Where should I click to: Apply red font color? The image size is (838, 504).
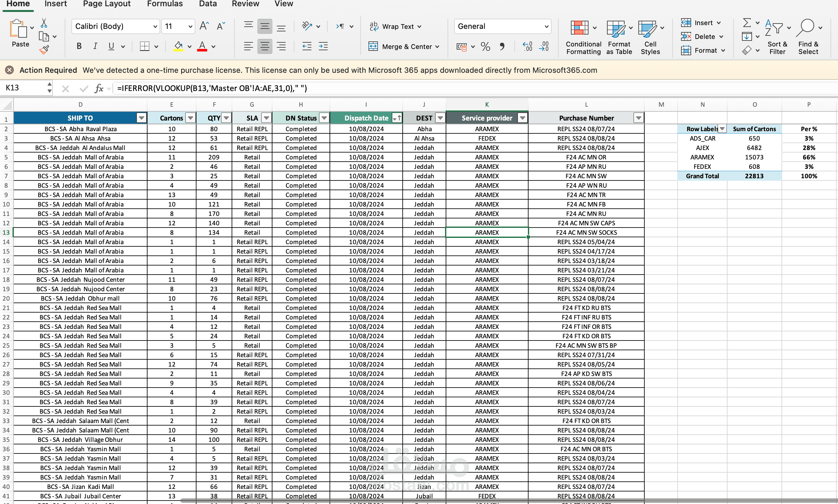click(202, 46)
